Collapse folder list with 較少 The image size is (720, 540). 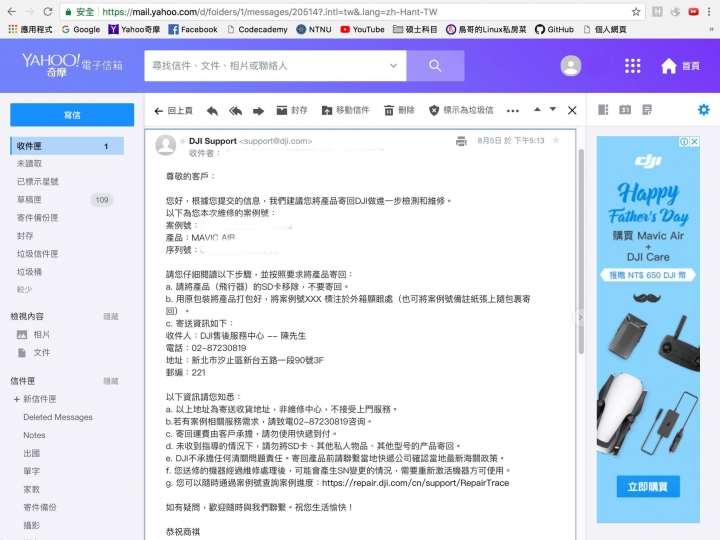click(x=25, y=289)
